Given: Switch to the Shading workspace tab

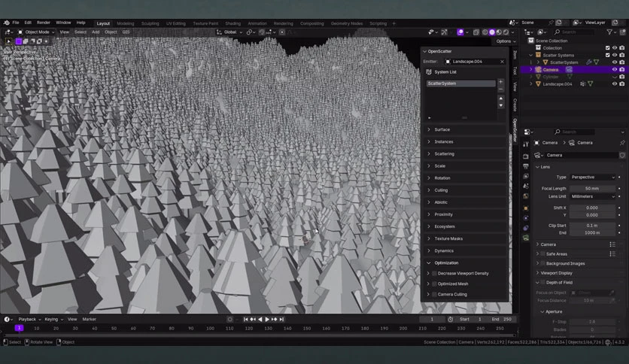Looking at the screenshot, I should click(x=232, y=23).
